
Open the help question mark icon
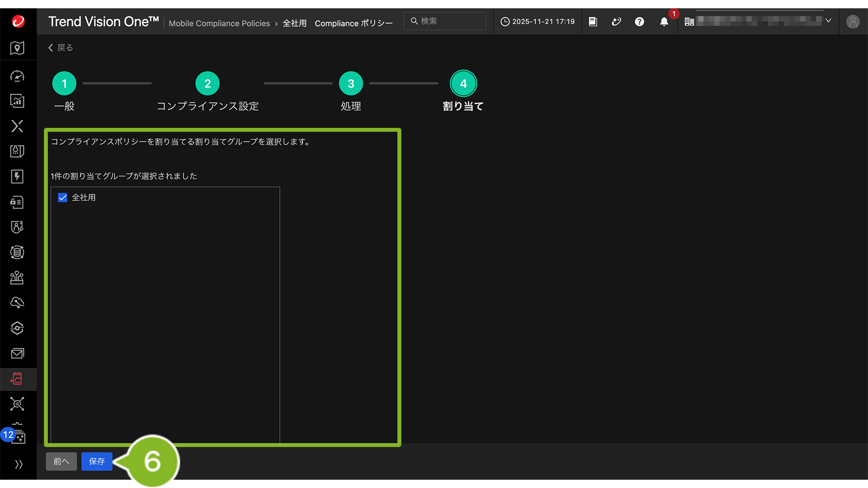click(639, 22)
